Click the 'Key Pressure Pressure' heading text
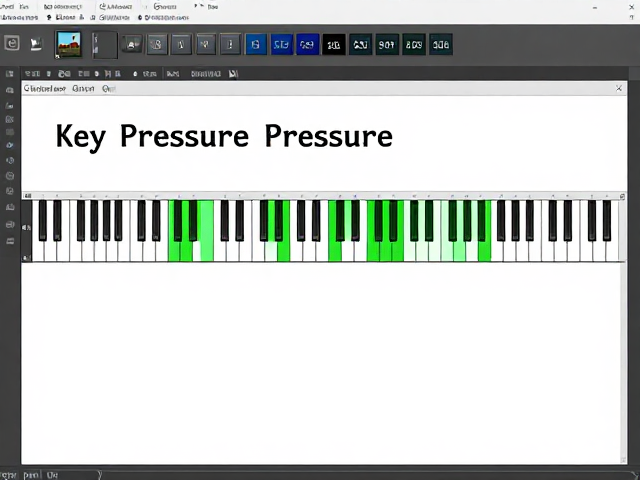This screenshot has height=480, width=640. click(x=224, y=136)
